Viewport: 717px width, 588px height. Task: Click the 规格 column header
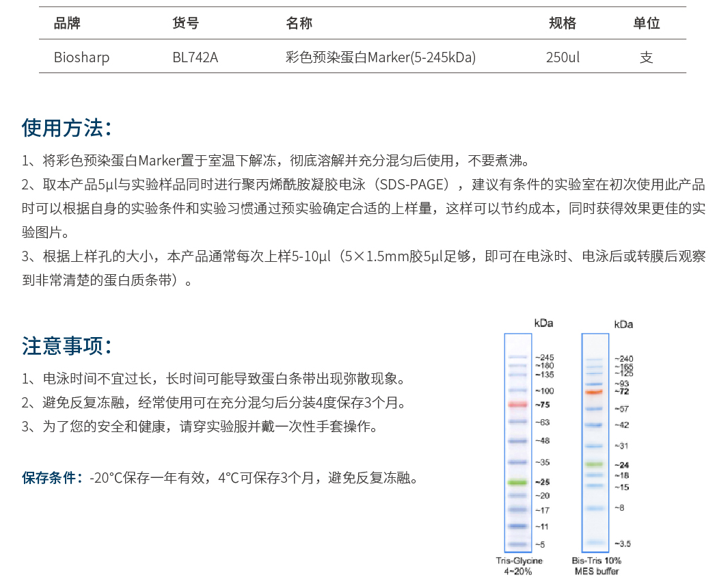tap(561, 23)
